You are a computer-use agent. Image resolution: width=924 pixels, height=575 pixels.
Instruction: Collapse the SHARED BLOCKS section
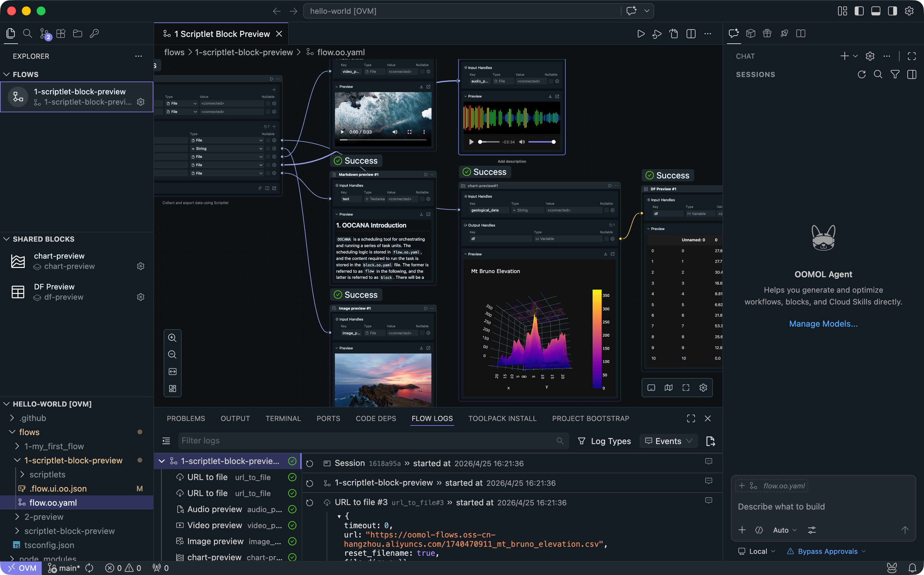tap(6, 239)
